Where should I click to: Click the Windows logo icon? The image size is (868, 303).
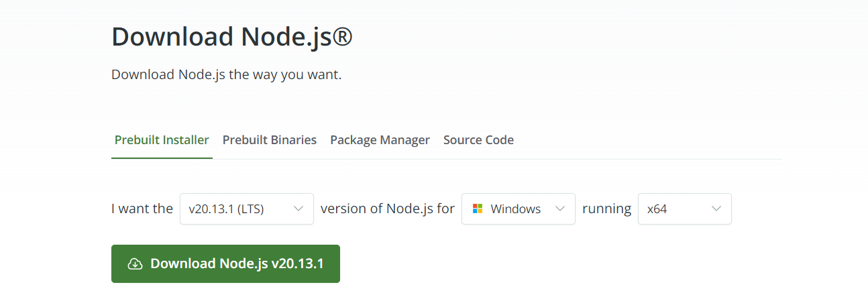tap(478, 208)
